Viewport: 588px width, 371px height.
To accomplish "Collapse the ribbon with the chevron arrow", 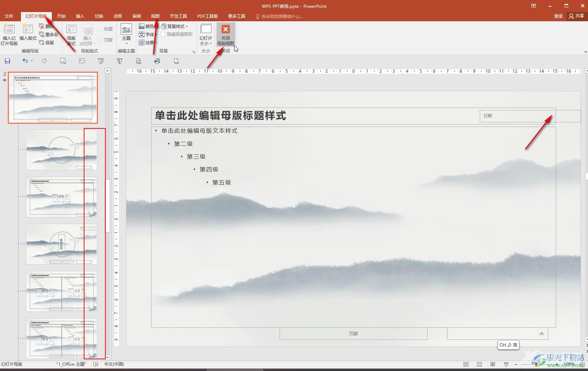I will pyautogui.click(x=585, y=52).
